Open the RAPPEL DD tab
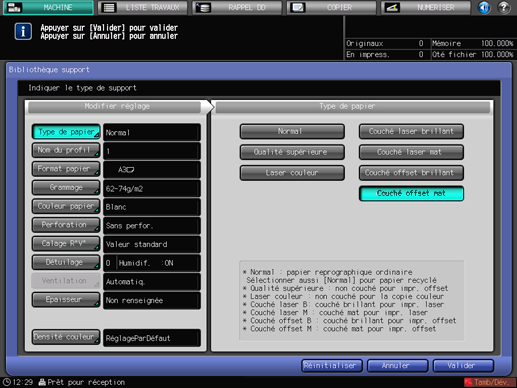The width and height of the screenshot is (517, 388). pyautogui.click(x=237, y=7)
